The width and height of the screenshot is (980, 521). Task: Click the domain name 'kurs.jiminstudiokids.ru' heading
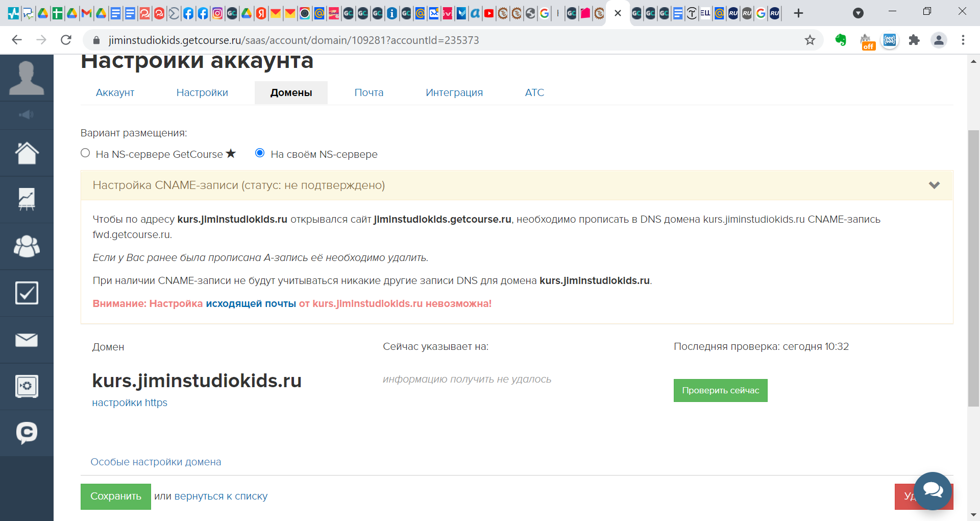pos(197,381)
